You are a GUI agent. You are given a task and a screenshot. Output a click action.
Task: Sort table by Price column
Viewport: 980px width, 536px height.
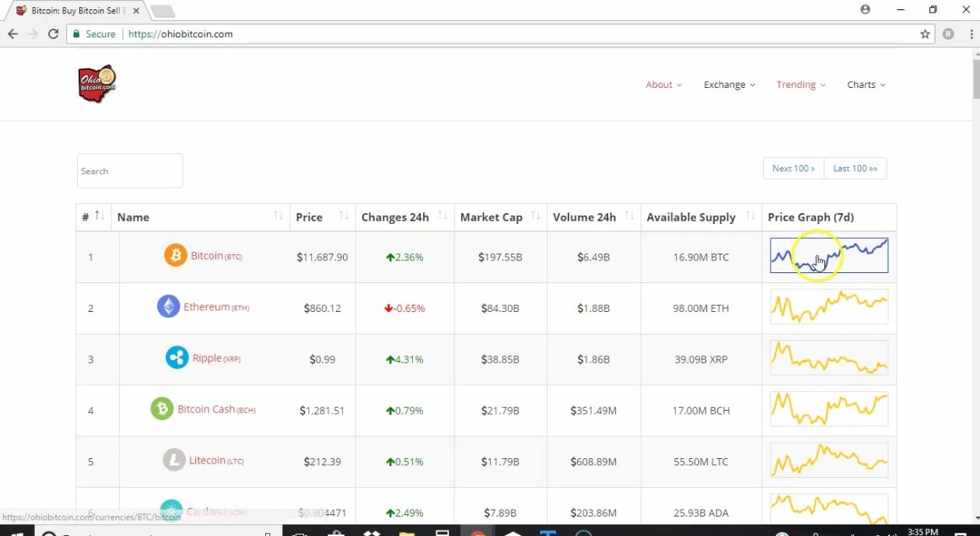coord(343,216)
